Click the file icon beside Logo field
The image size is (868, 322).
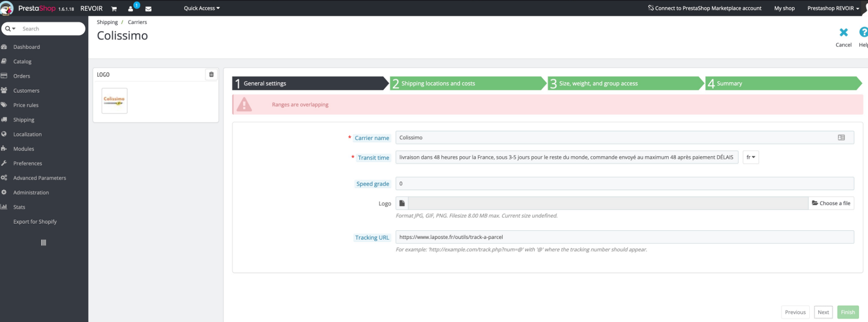point(402,203)
